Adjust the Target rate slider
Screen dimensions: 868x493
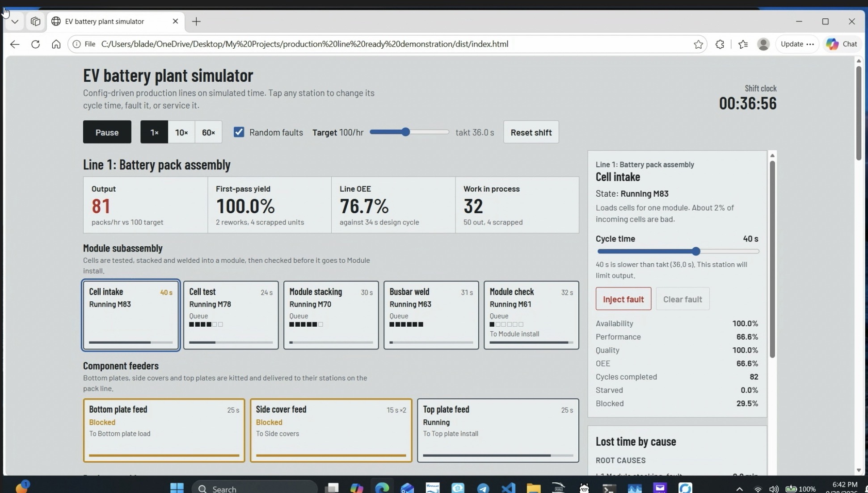409,132
